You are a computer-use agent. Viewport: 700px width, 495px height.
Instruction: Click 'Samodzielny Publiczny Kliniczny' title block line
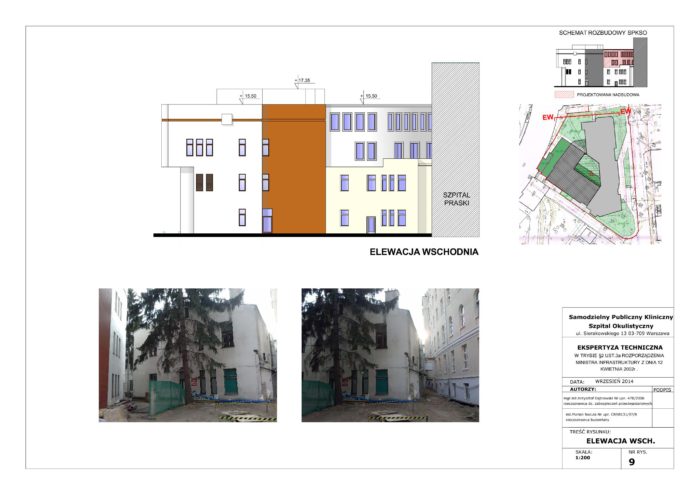(x=621, y=317)
